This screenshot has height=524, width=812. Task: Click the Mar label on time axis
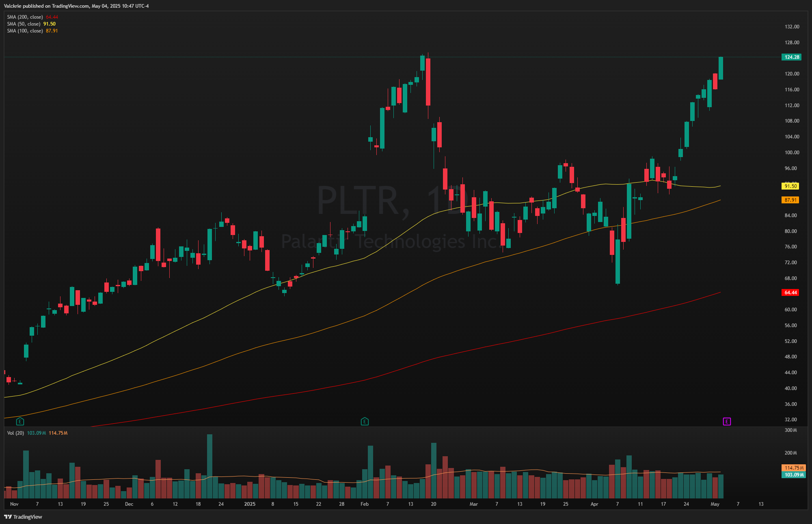[474, 504]
